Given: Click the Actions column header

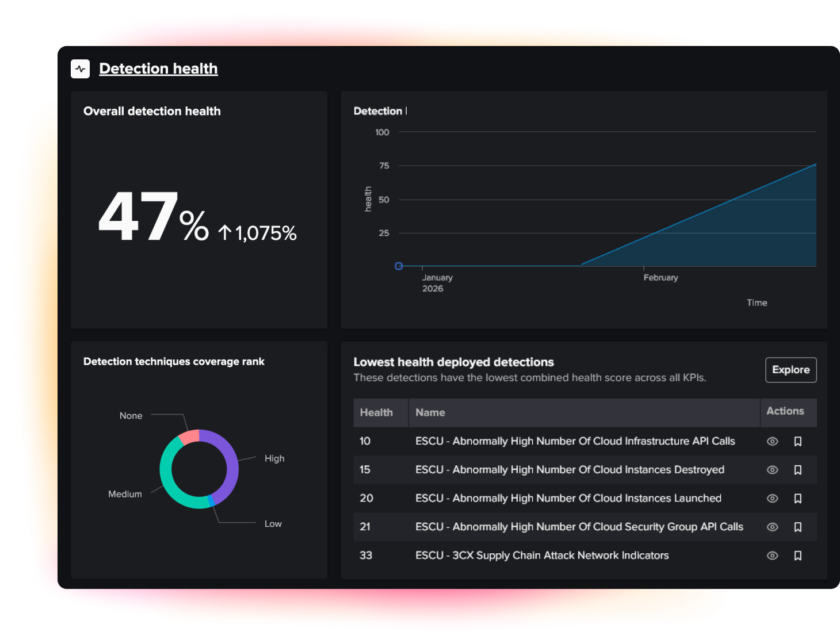Looking at the screenshot, I should click(785, 411).
